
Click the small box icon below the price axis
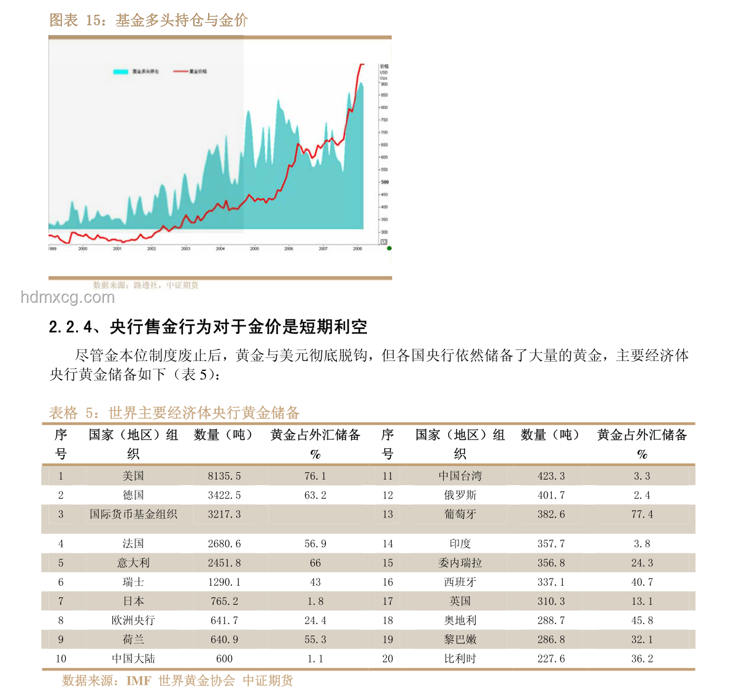(x=384, y=241)
